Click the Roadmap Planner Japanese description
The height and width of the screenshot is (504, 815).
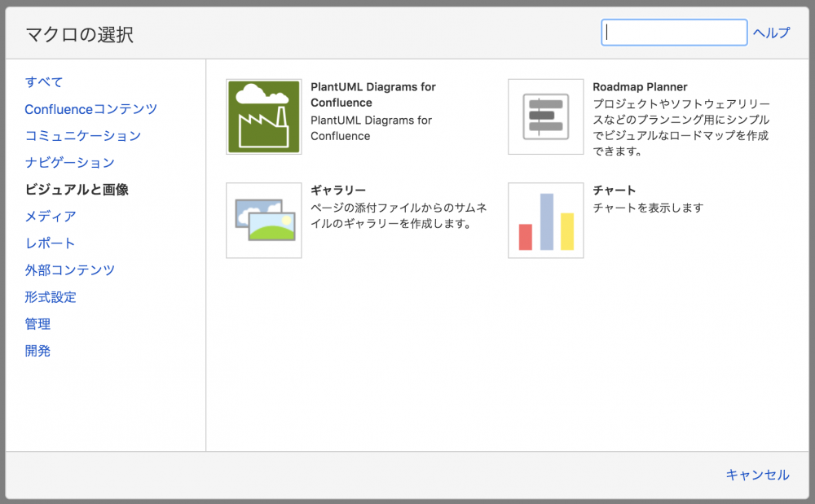[x=681, y=128]
